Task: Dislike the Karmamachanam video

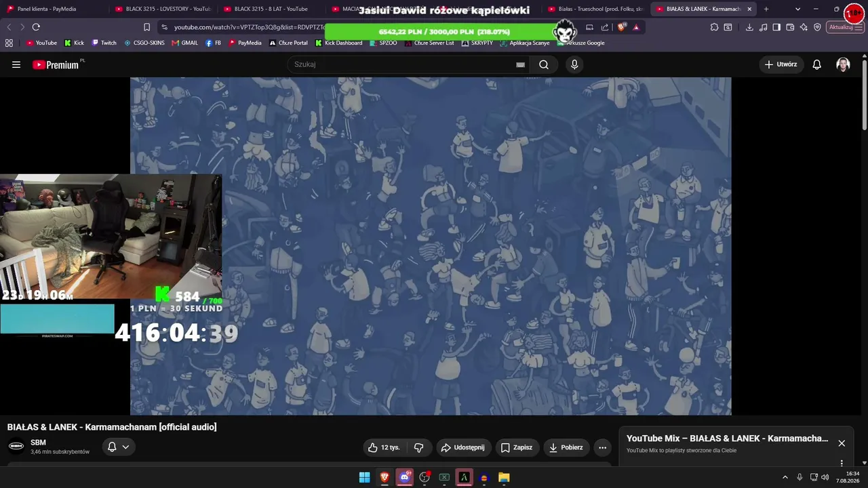Action: pyautogui.click(x=419, y=447)
